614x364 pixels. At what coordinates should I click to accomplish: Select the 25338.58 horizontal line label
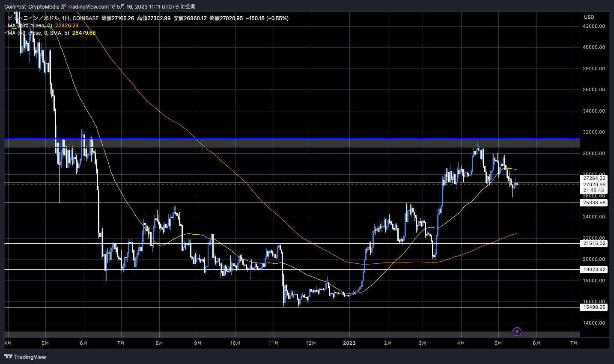click(x=594, y=203)
